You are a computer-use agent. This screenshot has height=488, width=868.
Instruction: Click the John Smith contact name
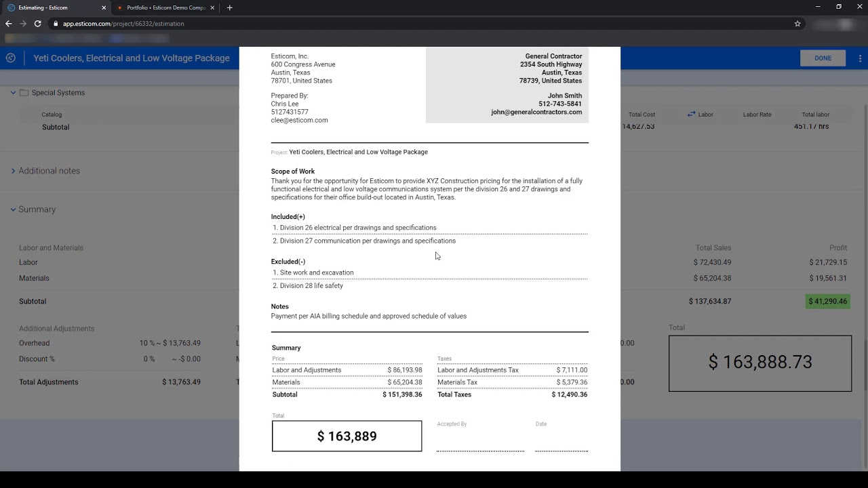[565, 96]
